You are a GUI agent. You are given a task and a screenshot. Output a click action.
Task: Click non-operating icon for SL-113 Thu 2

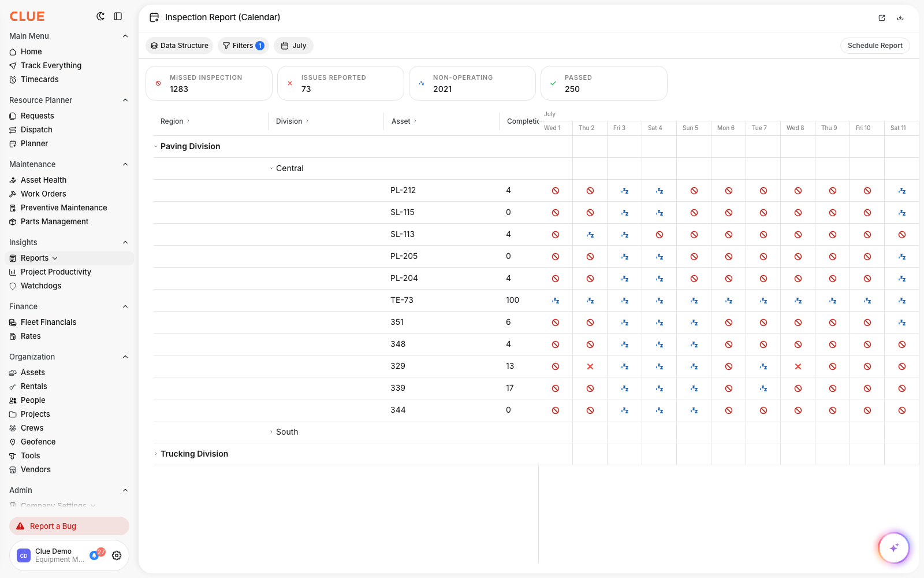[590, 235]
